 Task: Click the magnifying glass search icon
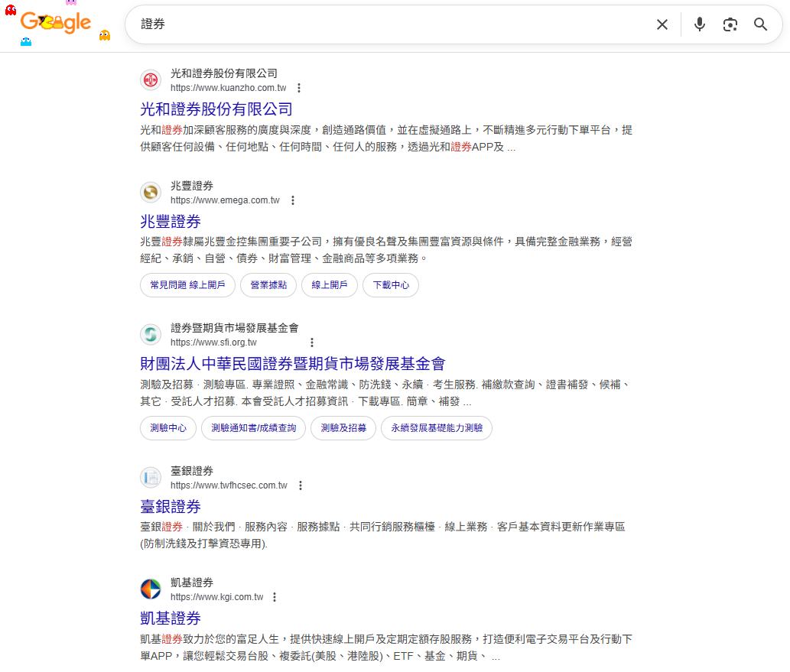pyautogui.click(x=760, y=24)
